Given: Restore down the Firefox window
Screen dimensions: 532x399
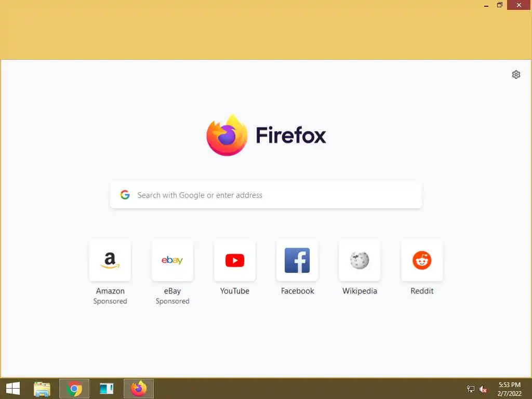Looking at the screenshot, I should 499,5.
